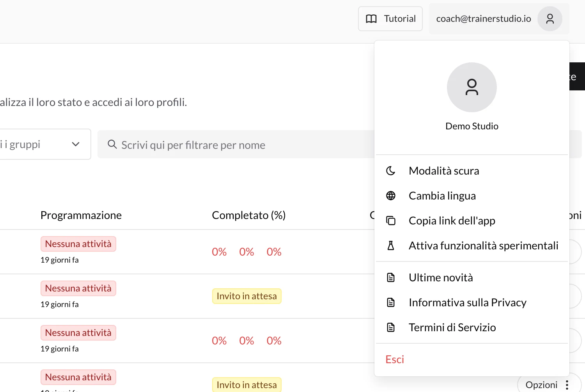585x392 pixels.
Task: Click the coach@trainerstudio.io account button
Action: point(499,19)
